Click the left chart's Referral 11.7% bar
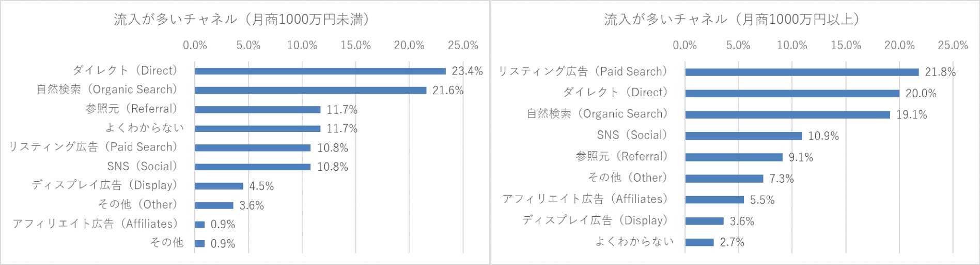 click(258, 110)
